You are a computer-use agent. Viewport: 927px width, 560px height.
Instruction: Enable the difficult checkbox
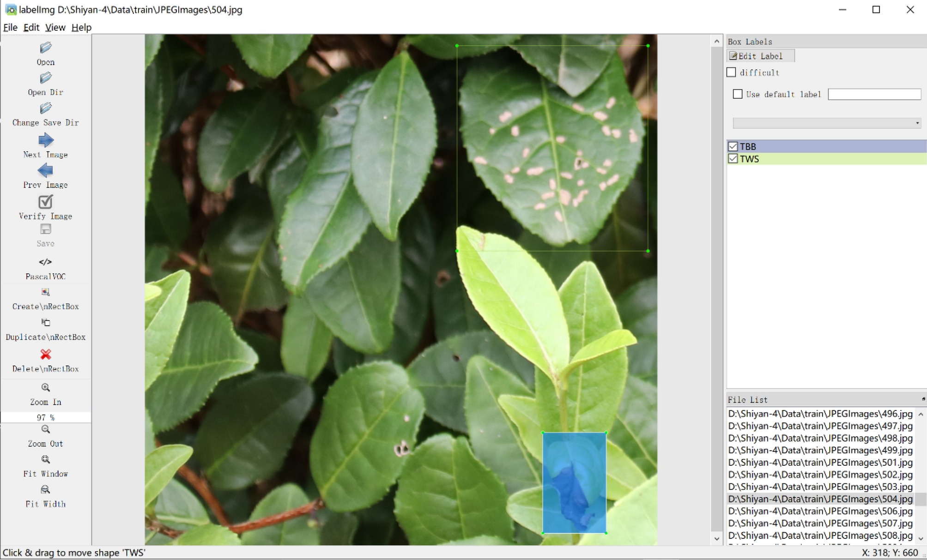point(731,72)
